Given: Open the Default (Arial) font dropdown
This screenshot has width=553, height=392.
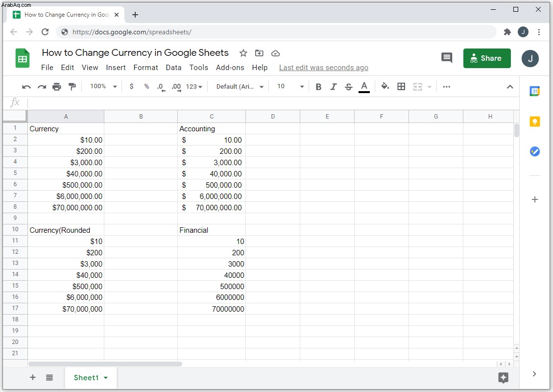Looking at the screenshot, I should pyautogui.click(x=240, y=86).
